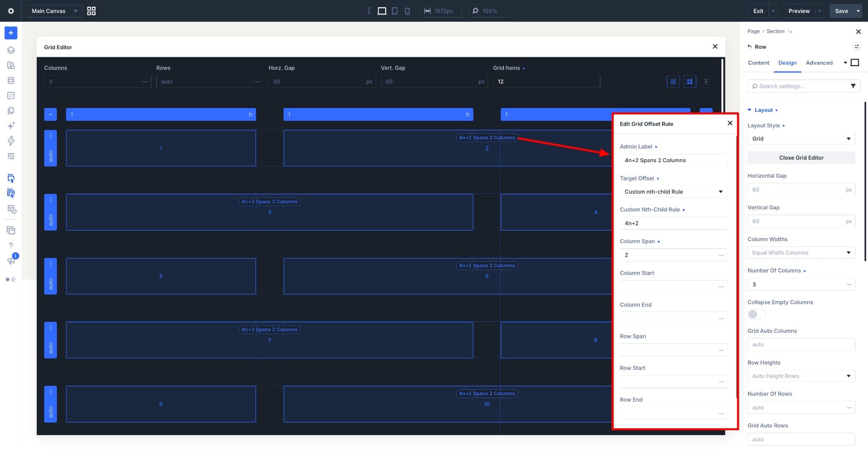Click the Exit button
Viewport: 868px width, 450px height.
click(x=759, y=11)
